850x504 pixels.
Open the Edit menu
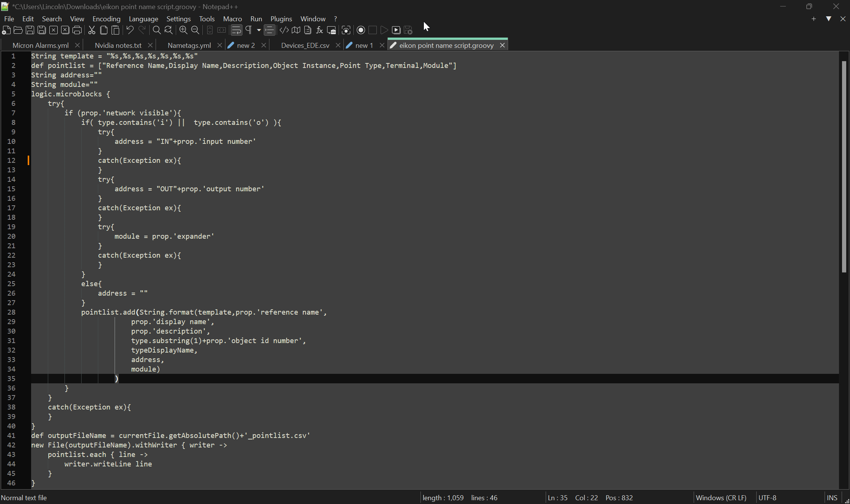(x=28, y=19)
